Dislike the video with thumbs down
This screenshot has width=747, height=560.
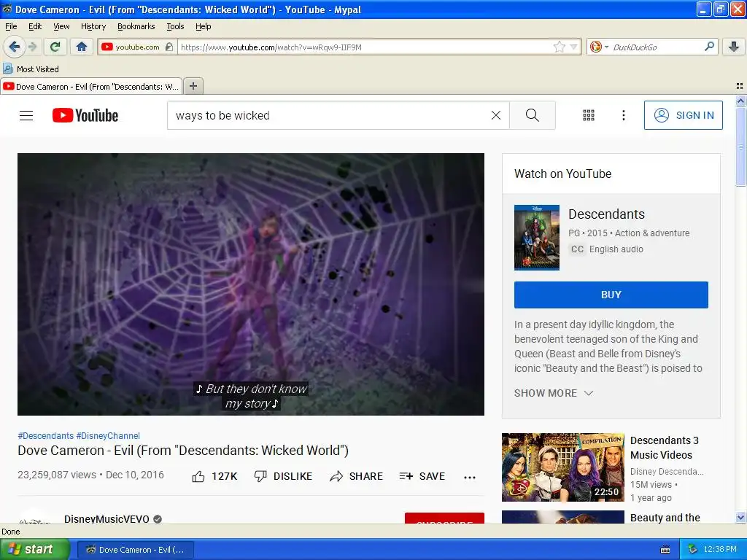tap(260, 476)
